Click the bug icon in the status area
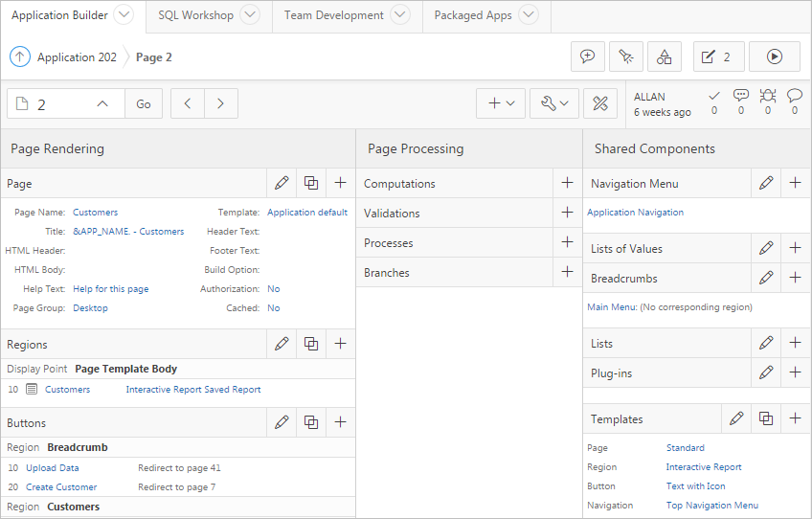The image size is (812, 519). point(767,96)
